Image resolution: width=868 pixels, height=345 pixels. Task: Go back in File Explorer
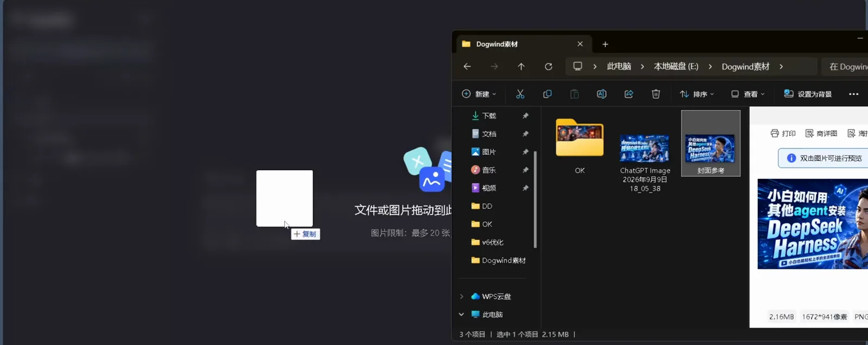point(467,66)
